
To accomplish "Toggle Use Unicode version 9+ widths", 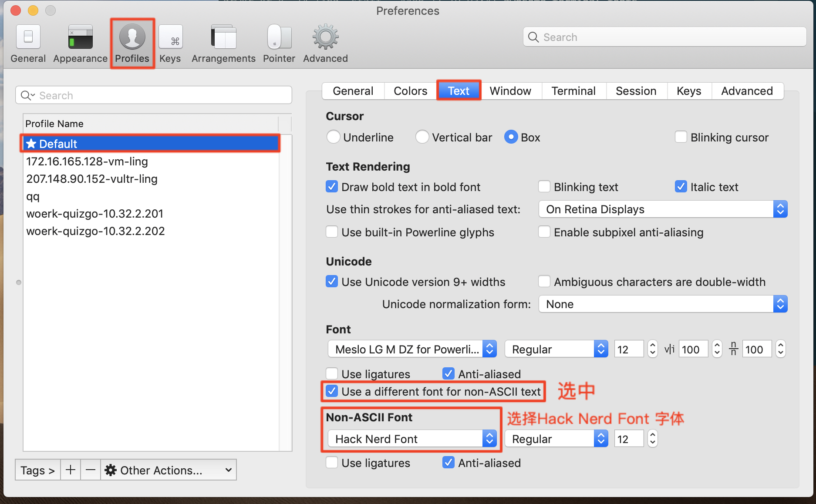I will click(332, 282).
